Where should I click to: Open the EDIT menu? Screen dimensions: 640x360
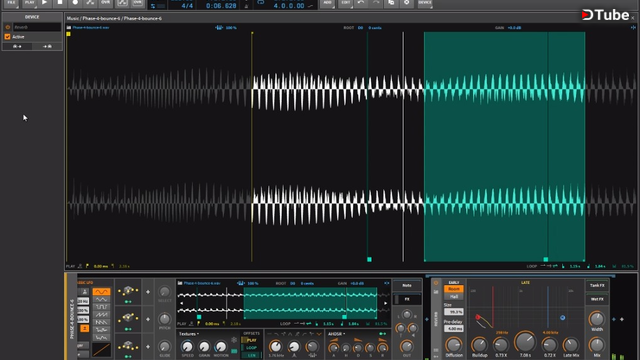346,2
